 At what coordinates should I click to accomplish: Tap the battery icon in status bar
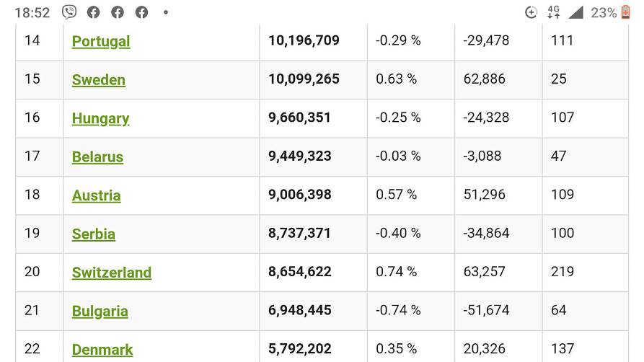625,12
